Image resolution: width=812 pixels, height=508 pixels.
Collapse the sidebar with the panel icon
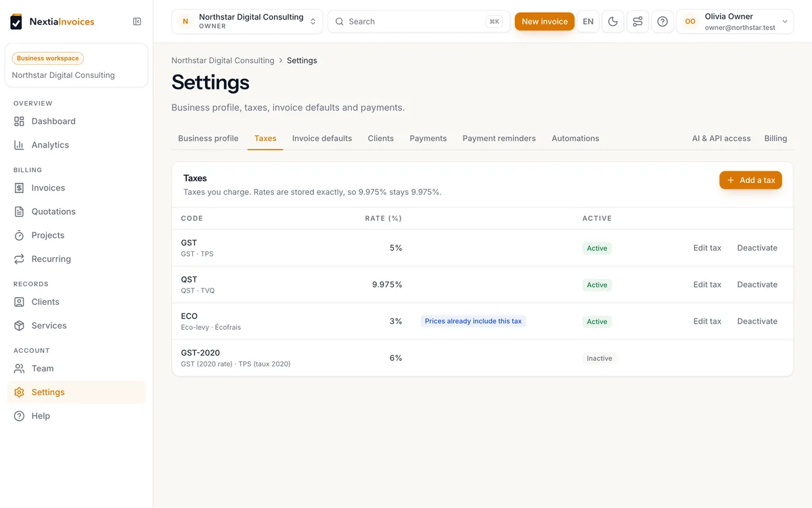click(137, 22)
